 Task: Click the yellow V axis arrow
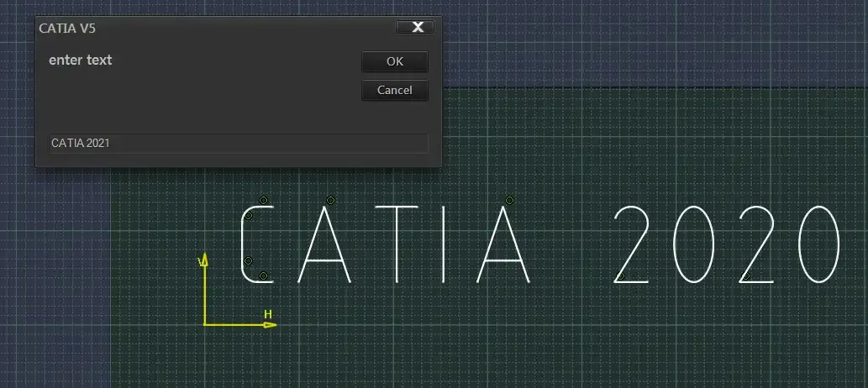tap(204, 260)
